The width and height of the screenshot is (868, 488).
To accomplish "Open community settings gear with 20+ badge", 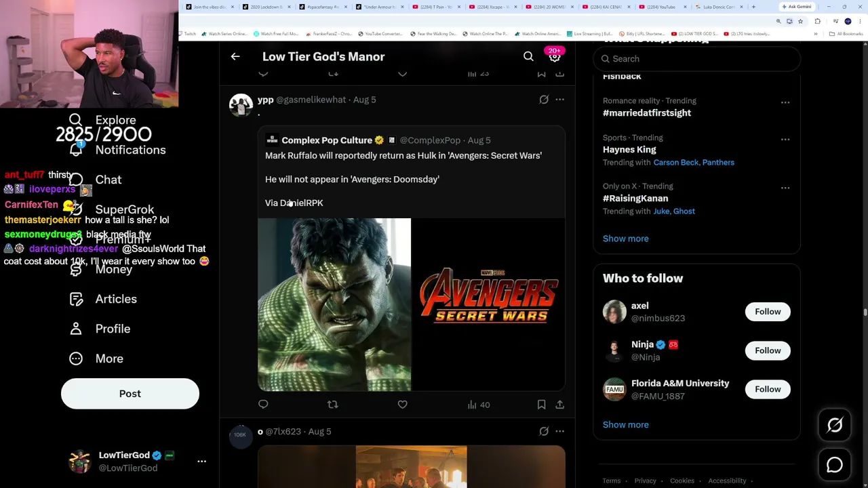I will click(555, 57).
